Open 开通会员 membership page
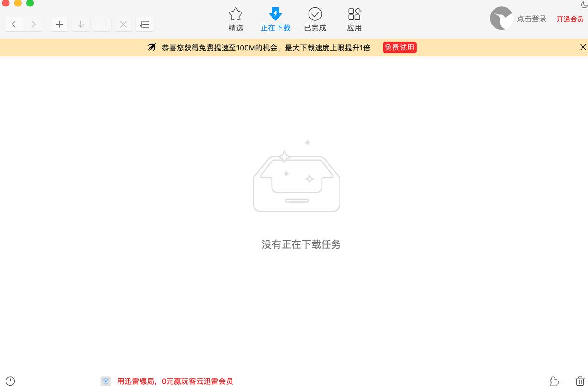Image resolution: width=588 pixels, height=387 pixels. (570, 19)
